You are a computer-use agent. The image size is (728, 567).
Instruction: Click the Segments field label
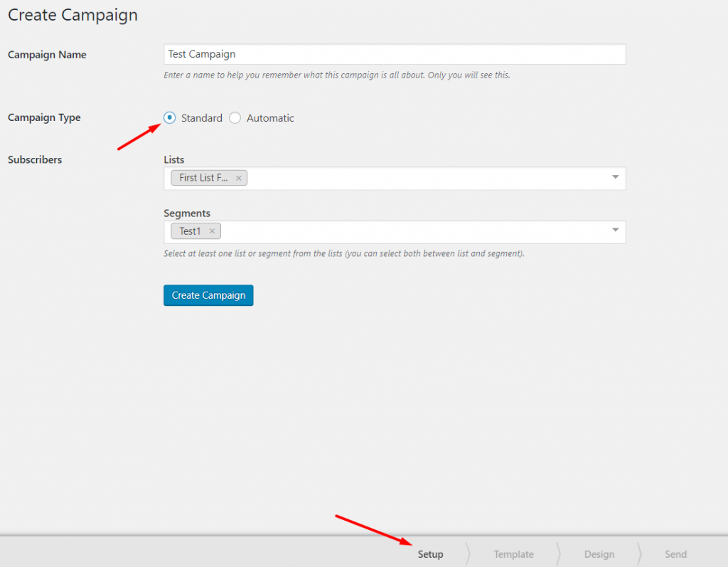[x=187, y=213]
